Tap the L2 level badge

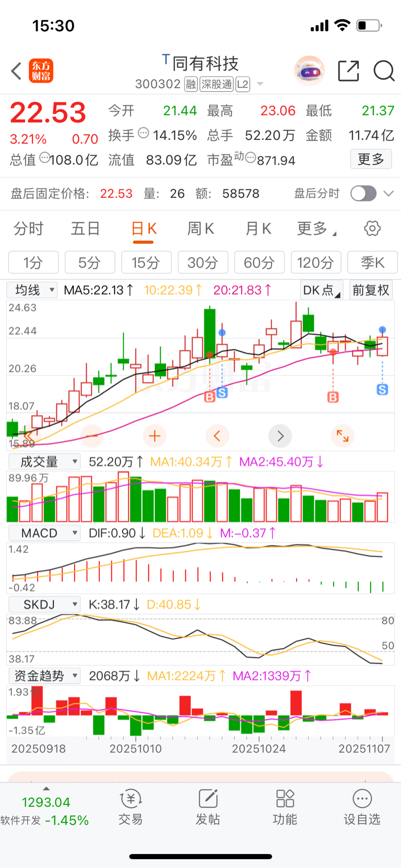(243, 84)
